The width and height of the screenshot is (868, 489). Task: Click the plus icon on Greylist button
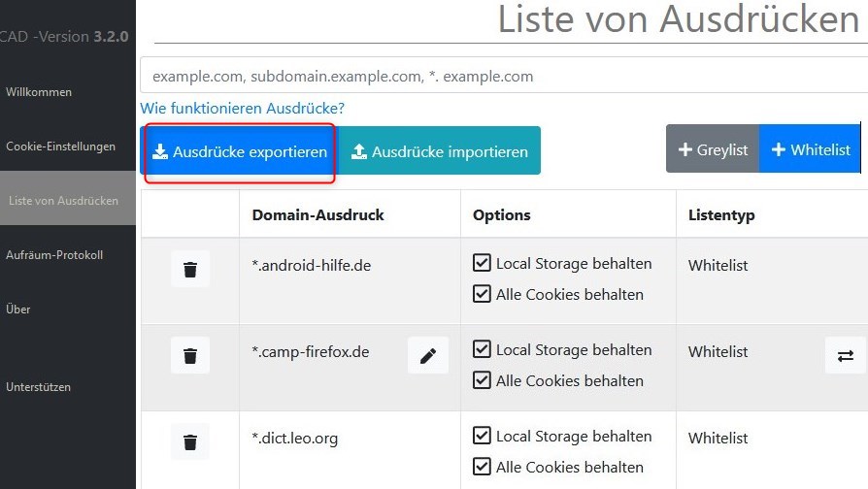[x=684, y=150]
